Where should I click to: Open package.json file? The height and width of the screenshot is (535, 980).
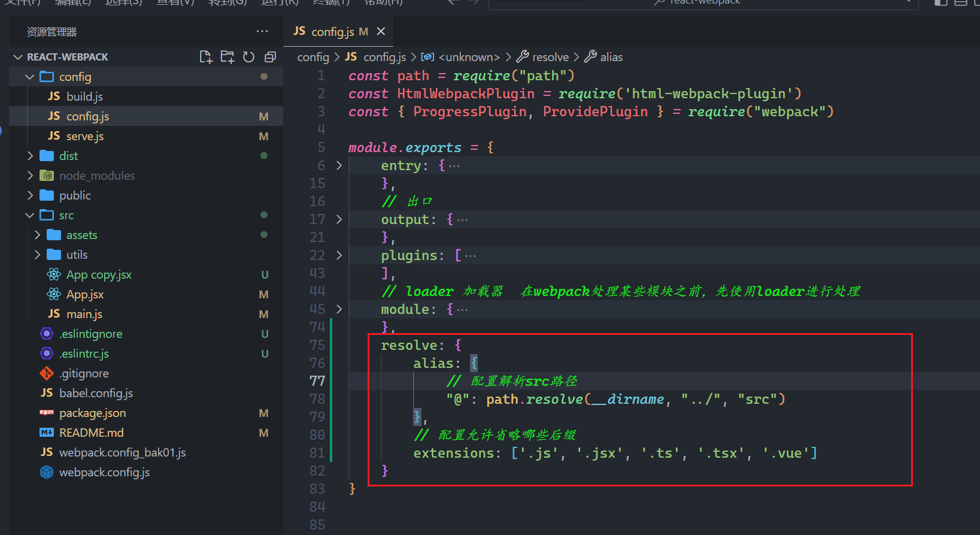pos(146,413)
